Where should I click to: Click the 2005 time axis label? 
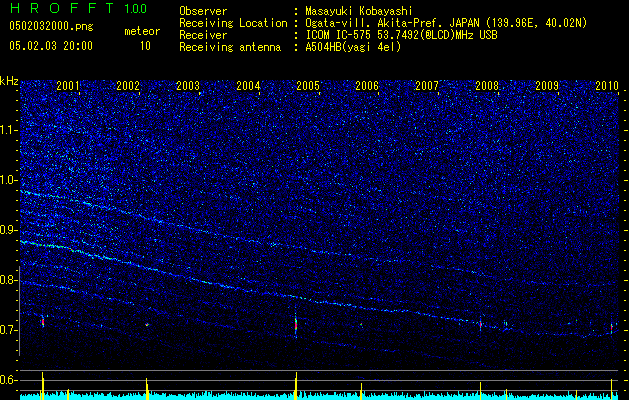coord(308,85)
